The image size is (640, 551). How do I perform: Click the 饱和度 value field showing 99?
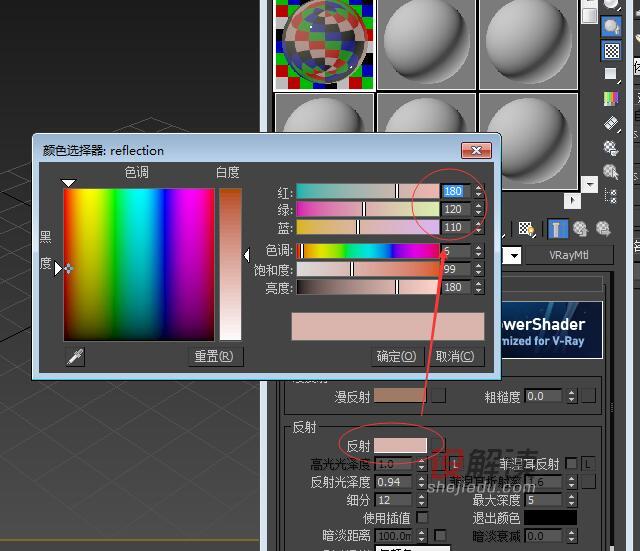click(457, 269)
